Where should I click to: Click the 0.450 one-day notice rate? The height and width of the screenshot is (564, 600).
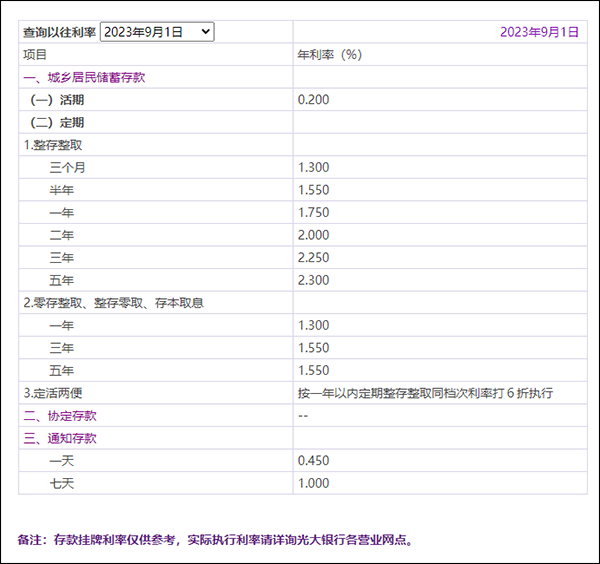point(313,461)
